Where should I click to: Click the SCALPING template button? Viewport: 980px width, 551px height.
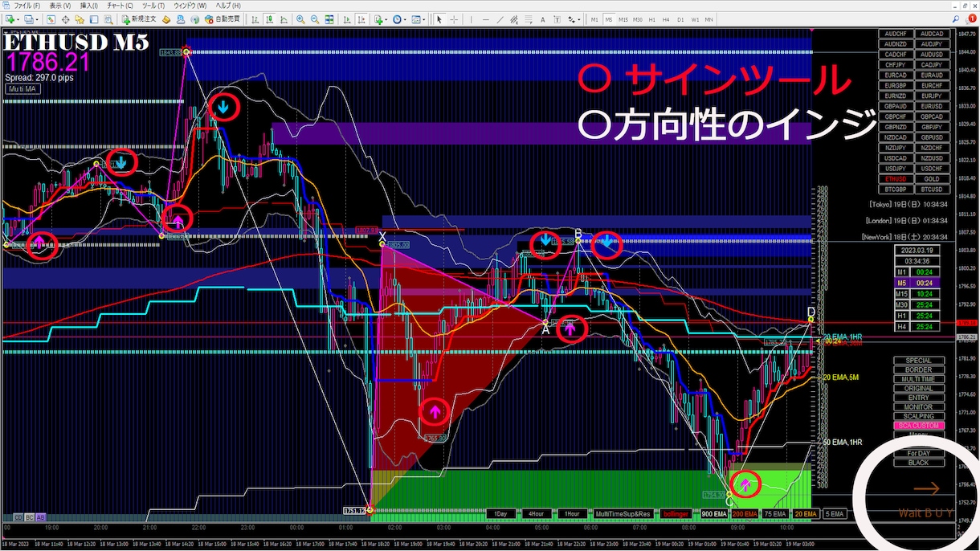(x=919, y=416)
